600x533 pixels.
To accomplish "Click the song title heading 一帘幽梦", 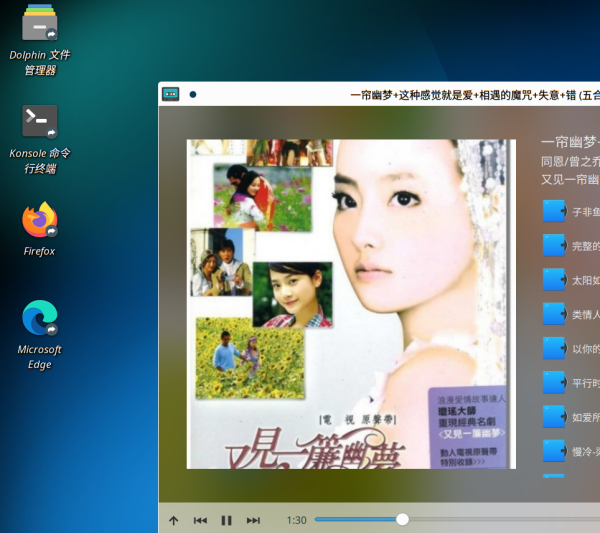I will pos(571,142).
